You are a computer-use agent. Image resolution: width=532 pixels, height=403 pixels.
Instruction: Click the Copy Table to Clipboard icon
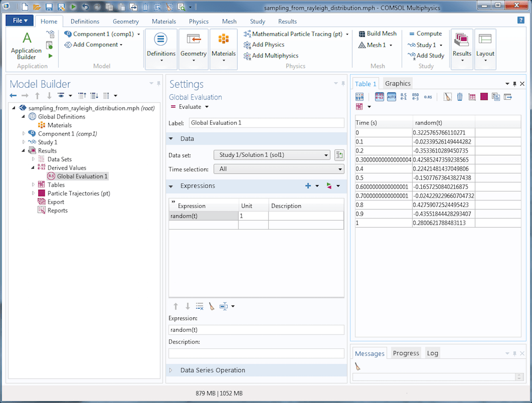pos(496,97)
